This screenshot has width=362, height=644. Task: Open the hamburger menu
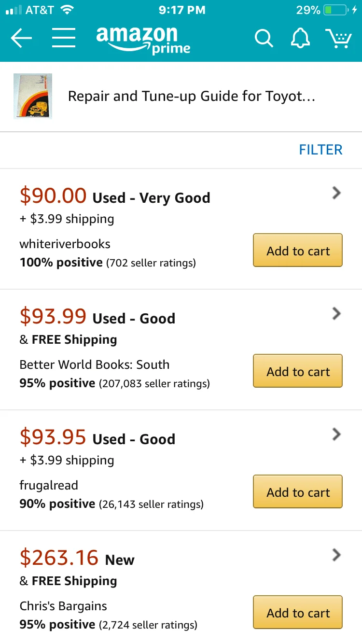63,38
